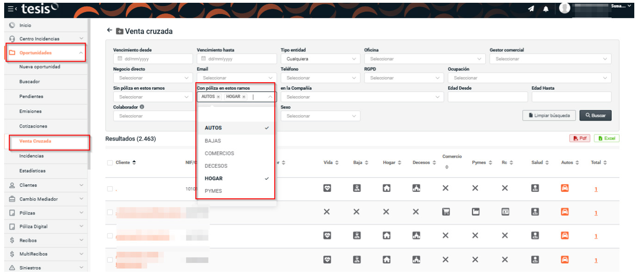Open Cotizaciones in the sidebar
Screen dimensions: 644x275
tap(33, 126)
